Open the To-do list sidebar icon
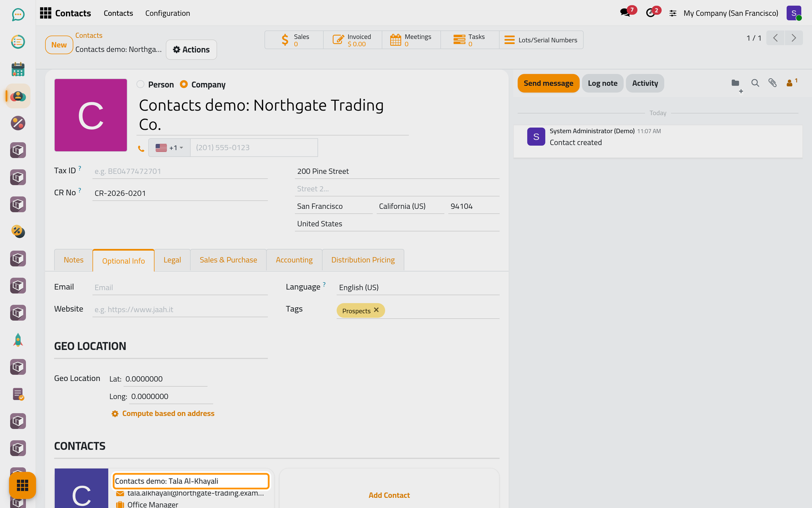 18,42
